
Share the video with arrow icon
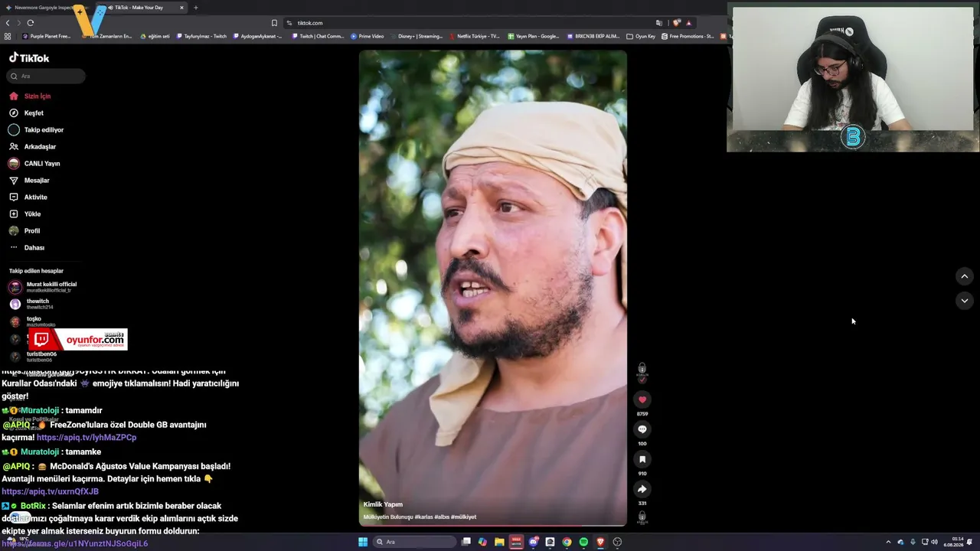click(x=642, y=489)
